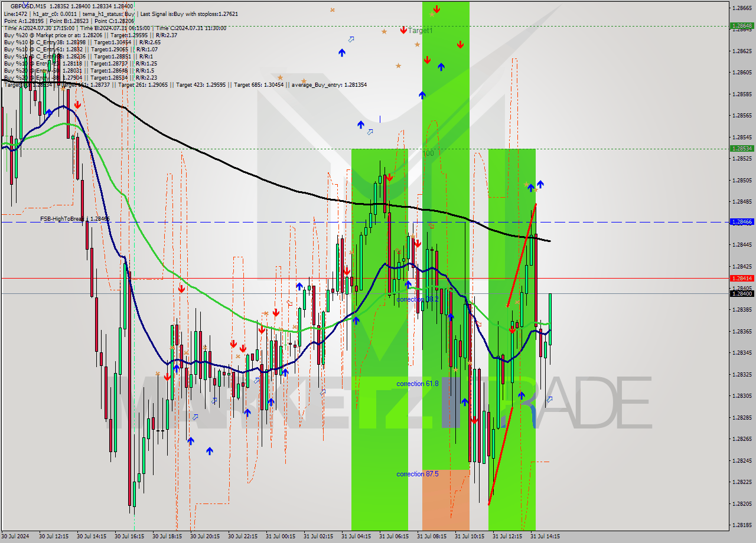Click the 1.28385 price axis label
Screen dimensions: 756x543
pos(742,309)
